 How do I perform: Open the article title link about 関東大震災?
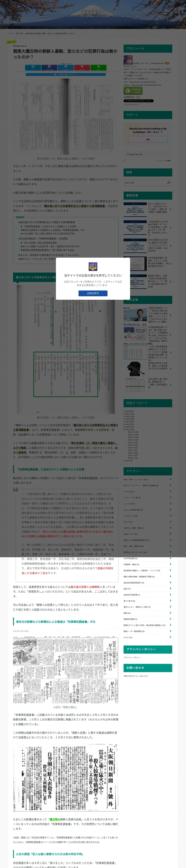[65, 54]
